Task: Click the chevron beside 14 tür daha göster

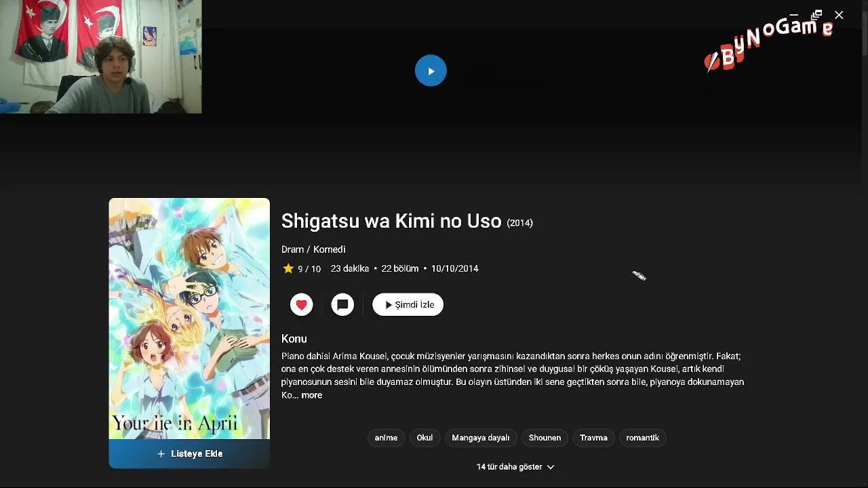Action: click(551, 467)
